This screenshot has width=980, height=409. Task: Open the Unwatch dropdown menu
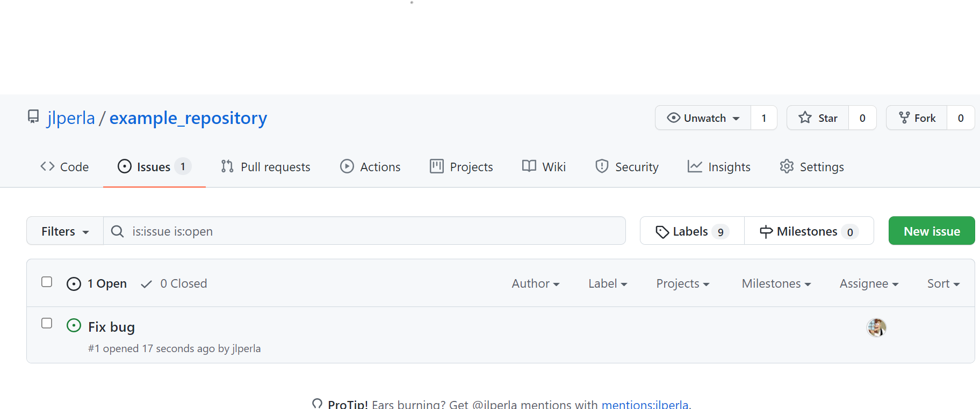tap(703, 118)
